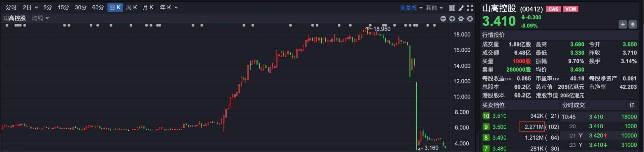Click the CAS badge
Screen dimensions: 644x152
coord(553,9)
